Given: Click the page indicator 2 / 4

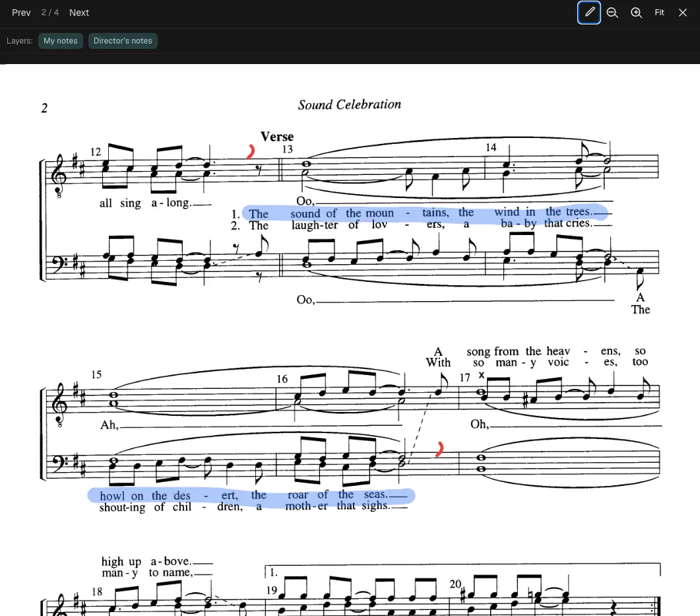Looking at the screenshot, I should (x=50, y=13).
